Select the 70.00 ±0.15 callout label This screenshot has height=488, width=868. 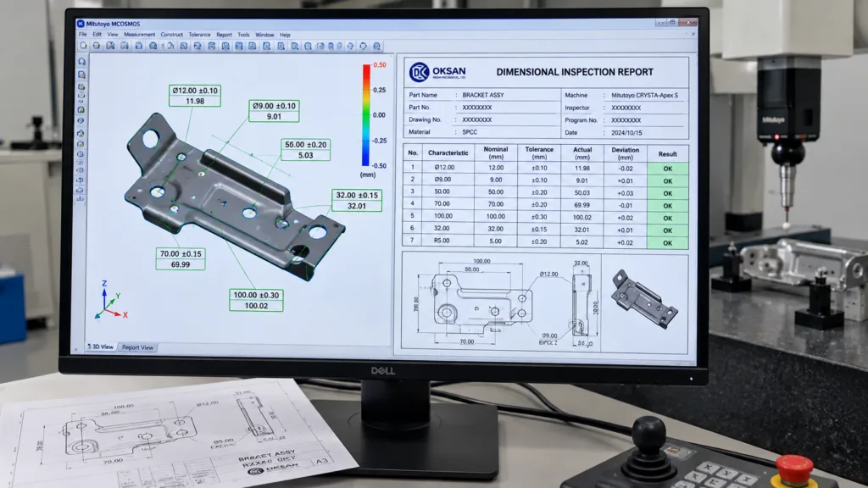tap(181, 259)
